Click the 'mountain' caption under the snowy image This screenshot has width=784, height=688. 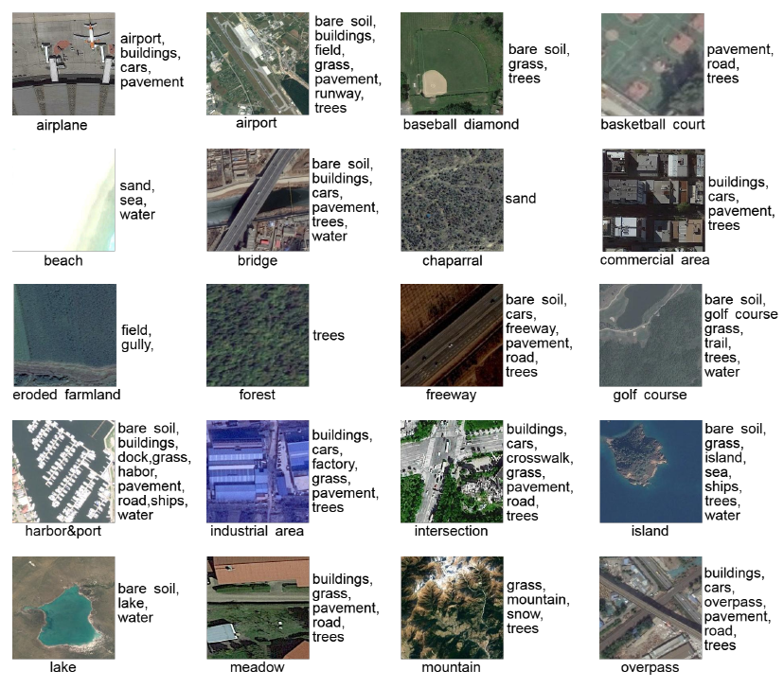tap(451, 667)
